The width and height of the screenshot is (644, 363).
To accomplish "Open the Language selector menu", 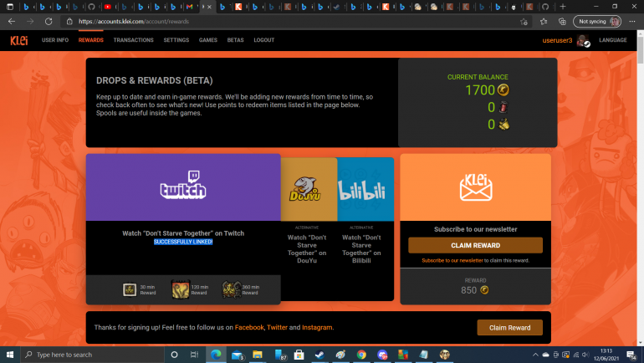I will coord(612,40).
